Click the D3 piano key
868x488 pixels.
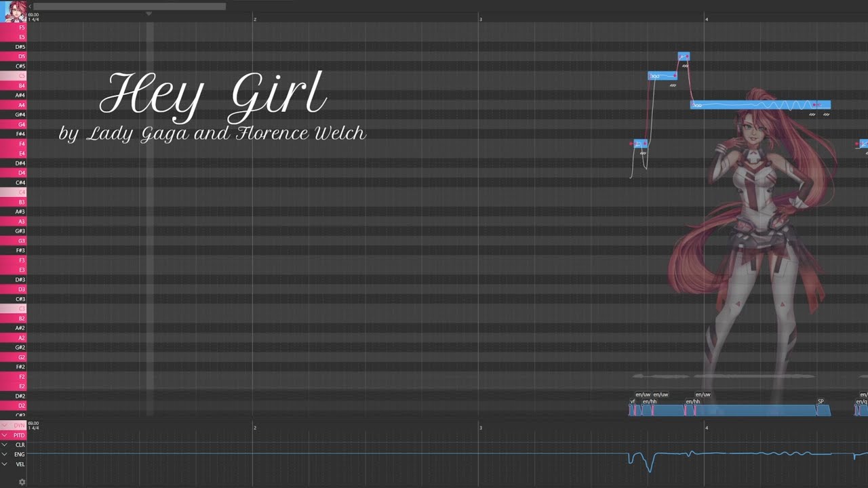pos(14,289)
